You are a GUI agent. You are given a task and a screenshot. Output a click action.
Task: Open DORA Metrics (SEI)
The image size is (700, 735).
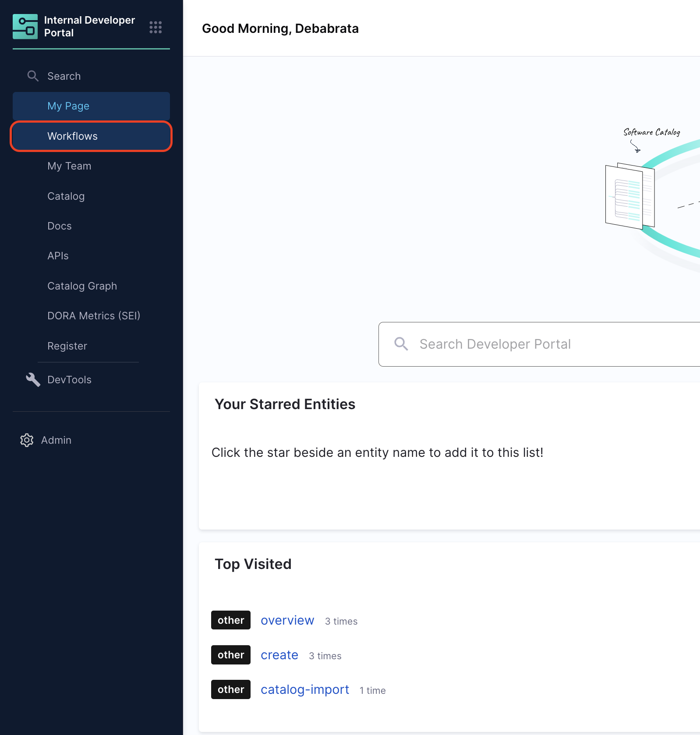[94, 316]
